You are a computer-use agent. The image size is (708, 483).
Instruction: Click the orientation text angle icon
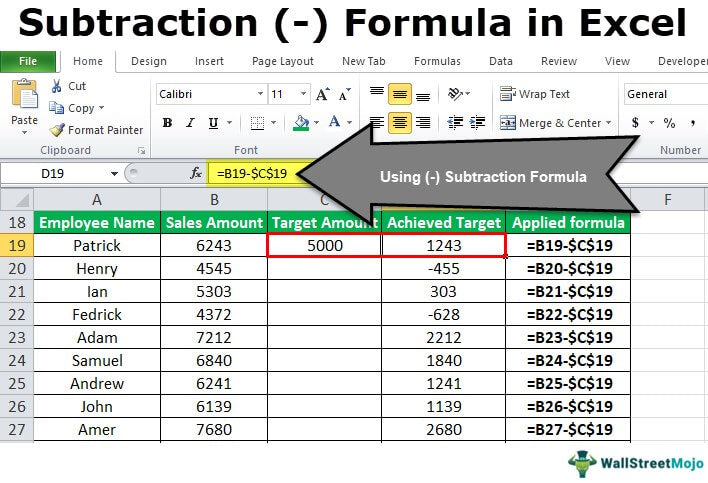click(x=458, y=94)
